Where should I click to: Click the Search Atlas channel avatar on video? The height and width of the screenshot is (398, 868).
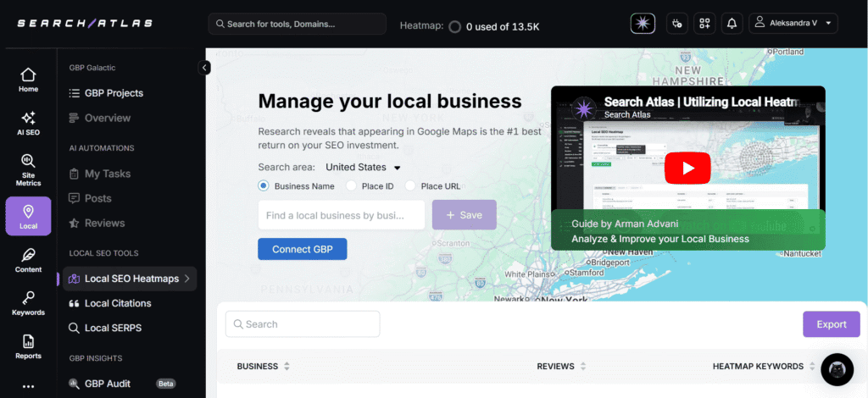[x=583, y=108]
